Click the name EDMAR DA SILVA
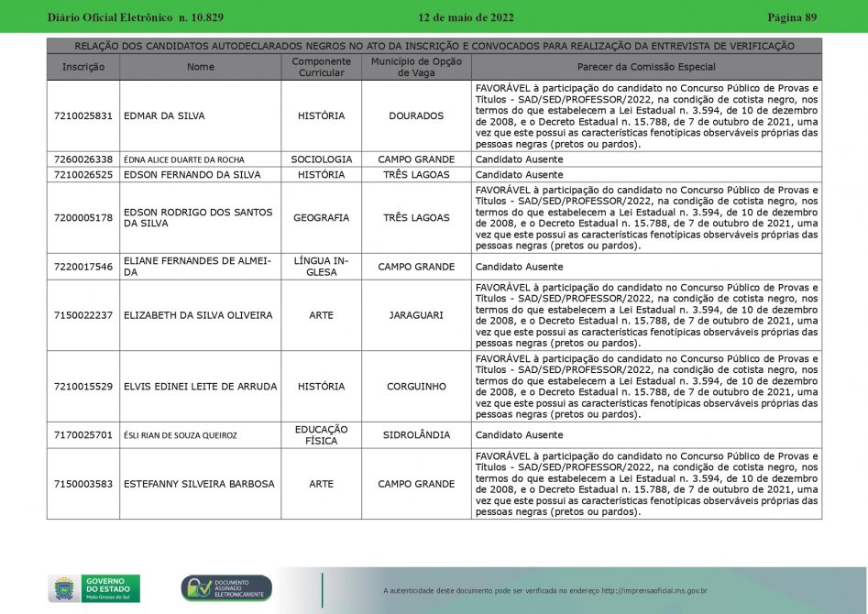This screenshot has height=614, width=868. [164, 116]
